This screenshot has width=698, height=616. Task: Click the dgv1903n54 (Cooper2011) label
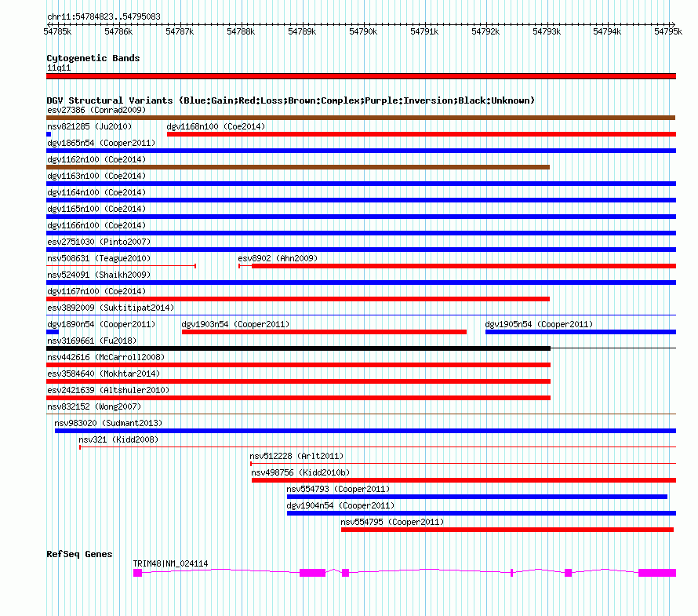235,324
